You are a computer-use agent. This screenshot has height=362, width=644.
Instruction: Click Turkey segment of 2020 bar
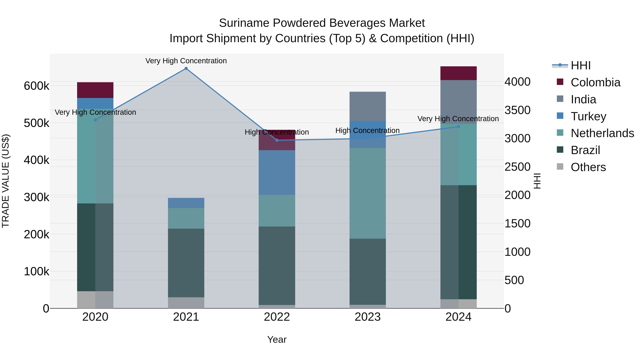(x=95, y=104)
